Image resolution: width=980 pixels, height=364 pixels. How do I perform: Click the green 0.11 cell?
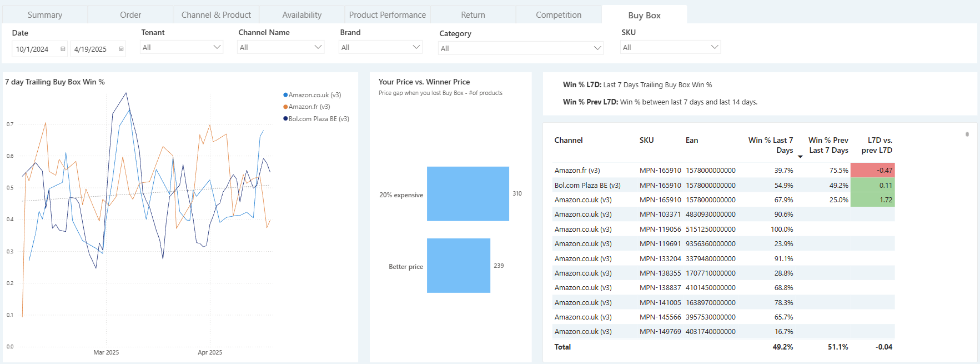point(873,185)
